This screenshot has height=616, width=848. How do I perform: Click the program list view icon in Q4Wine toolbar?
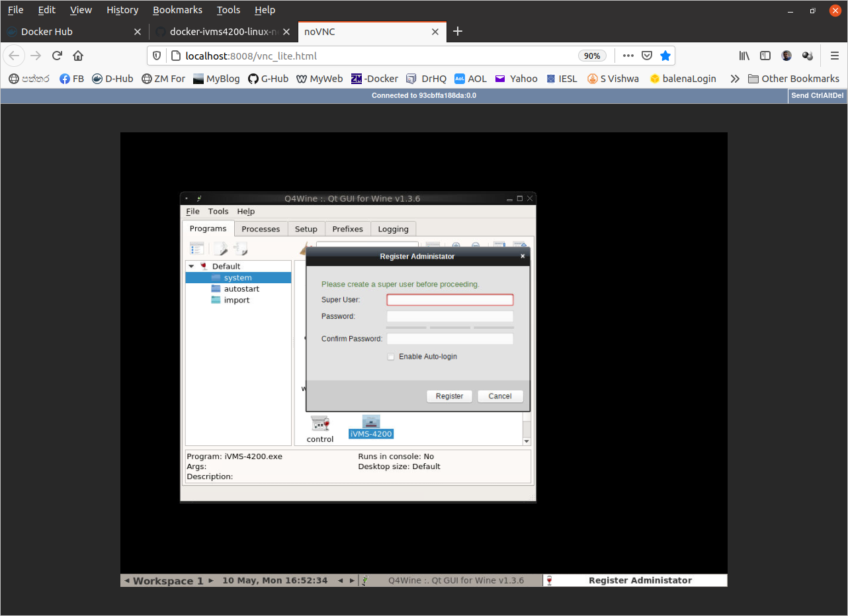(x=197, y=249)
